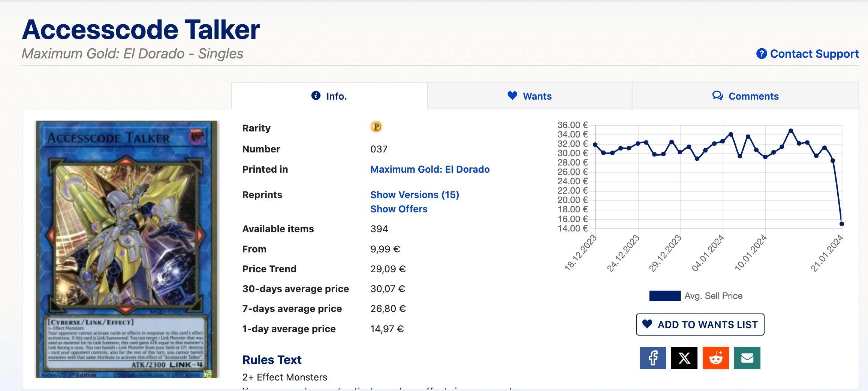The image size is (868, 391).
Task: Click the 04.01.2024 chart date label
Action: [708, 253]
